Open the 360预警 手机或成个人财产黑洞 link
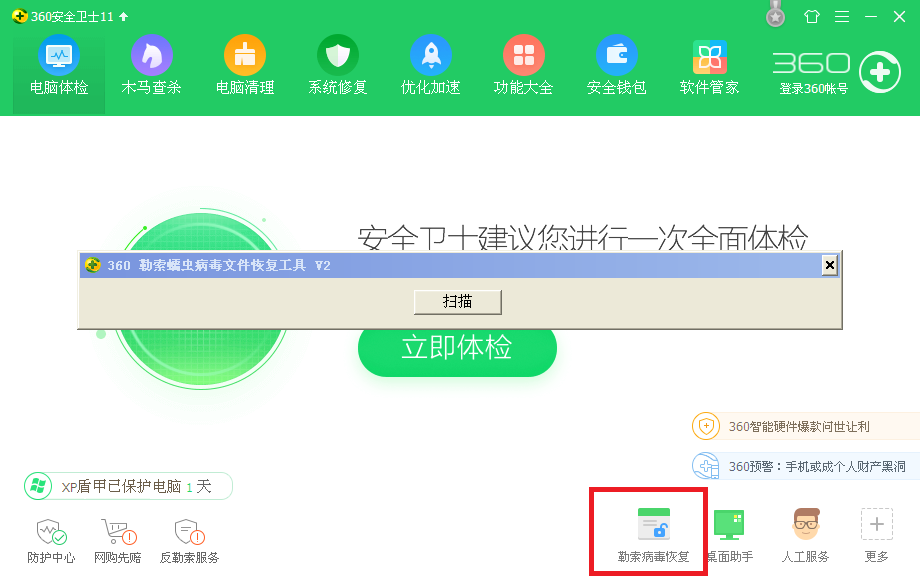This screenshot has height=580, width=920. pyautogui.click(x=817, y=466)
